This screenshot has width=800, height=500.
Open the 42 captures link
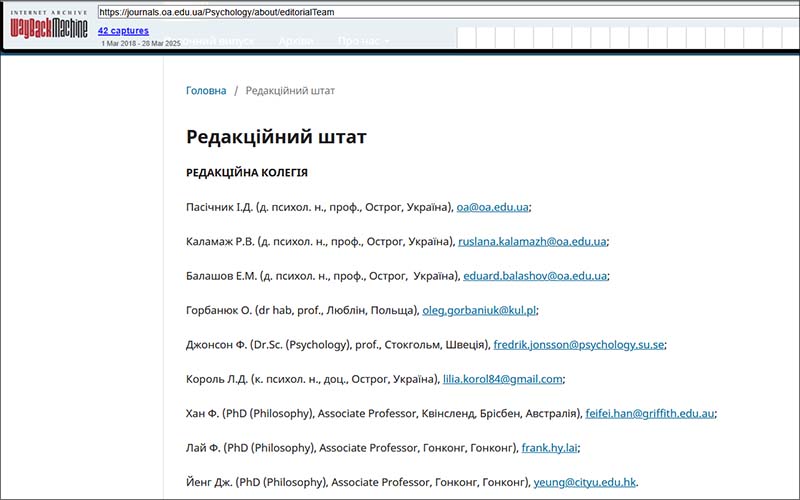click(x=123, y=31)
